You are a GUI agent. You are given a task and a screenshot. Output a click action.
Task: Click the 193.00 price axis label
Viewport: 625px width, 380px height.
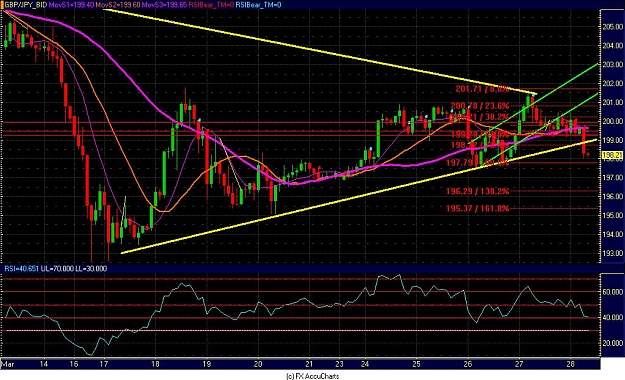pos(613,253)
